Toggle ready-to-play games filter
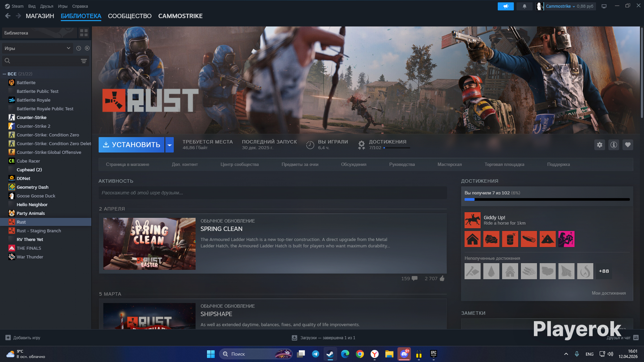This screenshot has width=644, height=362. click(87, 48)
